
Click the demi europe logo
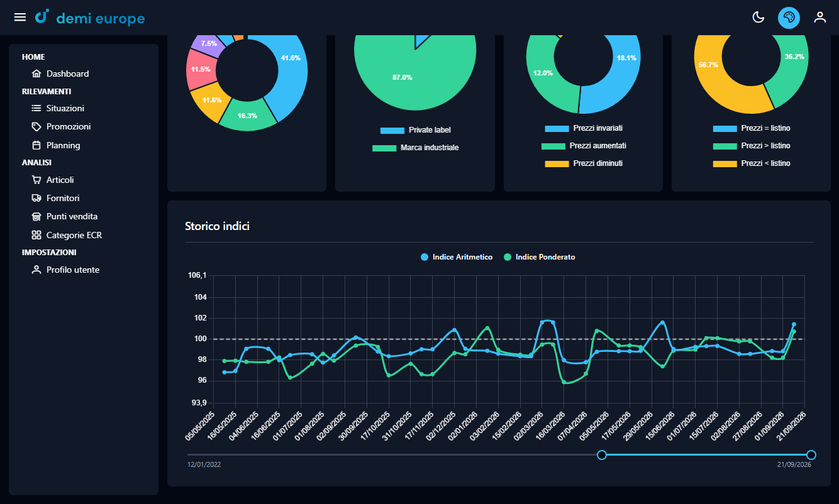coord(90,18)
